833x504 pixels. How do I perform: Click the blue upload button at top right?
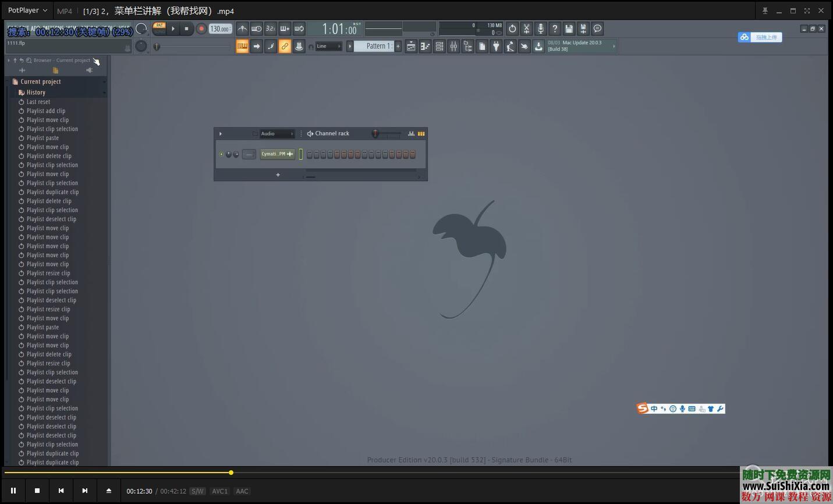coord(760,37)
